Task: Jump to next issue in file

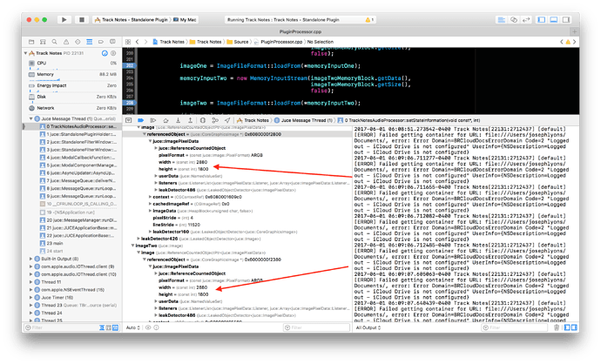Action: point(574,42)
